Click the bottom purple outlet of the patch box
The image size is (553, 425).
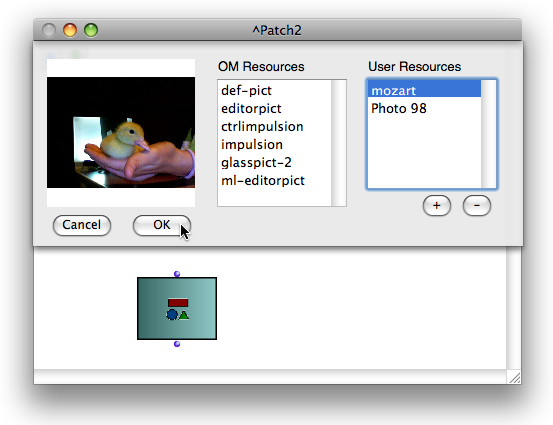[177, 344]
